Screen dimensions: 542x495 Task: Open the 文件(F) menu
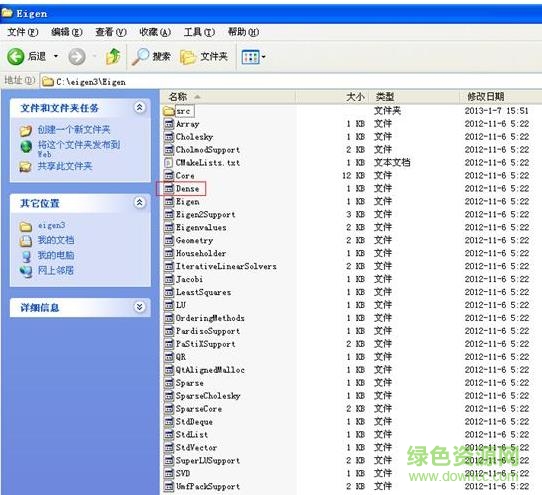point(22,32)
